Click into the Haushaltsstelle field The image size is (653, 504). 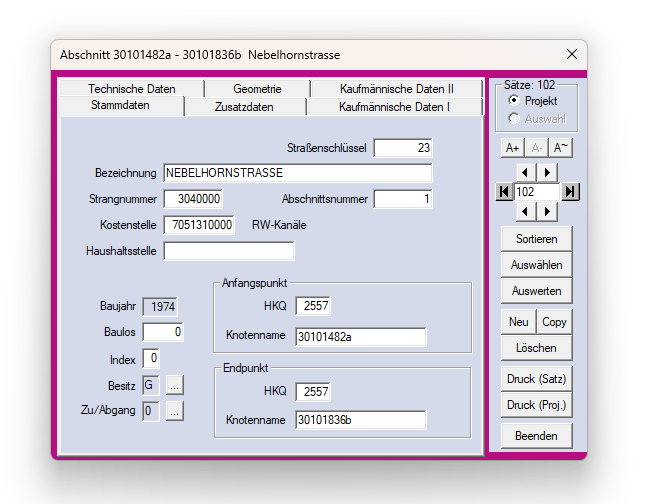pyautogui.click(x=229, y=251)
